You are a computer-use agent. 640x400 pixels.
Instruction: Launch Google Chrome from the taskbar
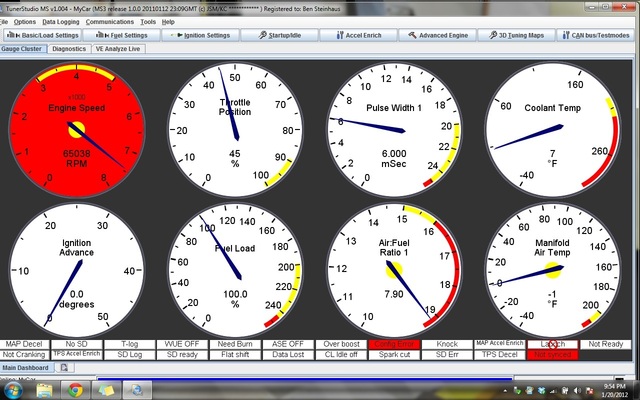[76, 391]
